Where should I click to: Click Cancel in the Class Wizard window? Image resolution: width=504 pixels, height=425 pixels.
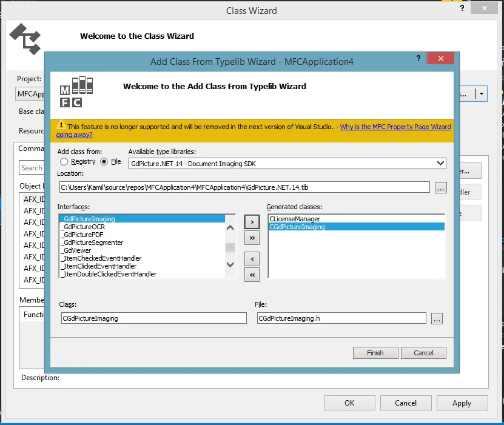(406, 403)
